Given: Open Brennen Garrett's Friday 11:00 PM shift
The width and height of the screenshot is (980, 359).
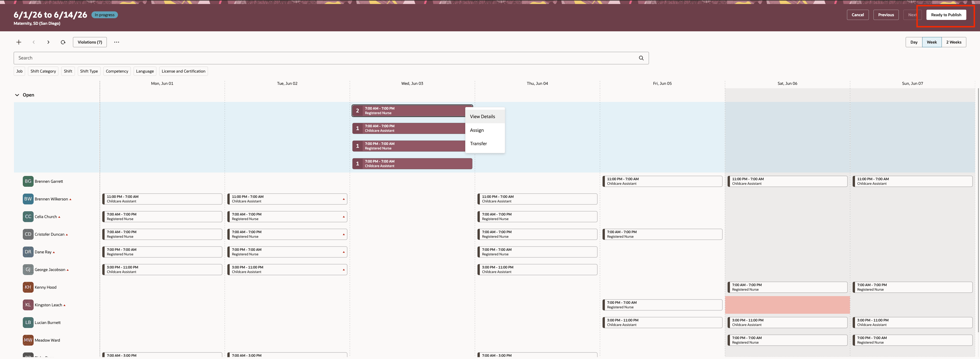Looking at the screenshot, I should (662, 181).
